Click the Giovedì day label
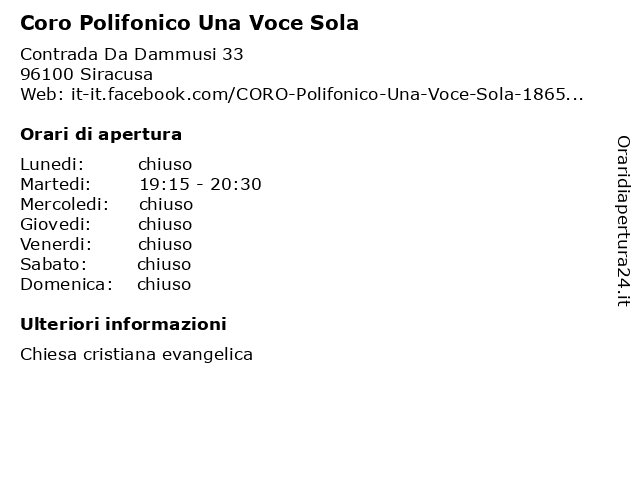This screenshot has height=480, width=640. [x=56, y=224]
